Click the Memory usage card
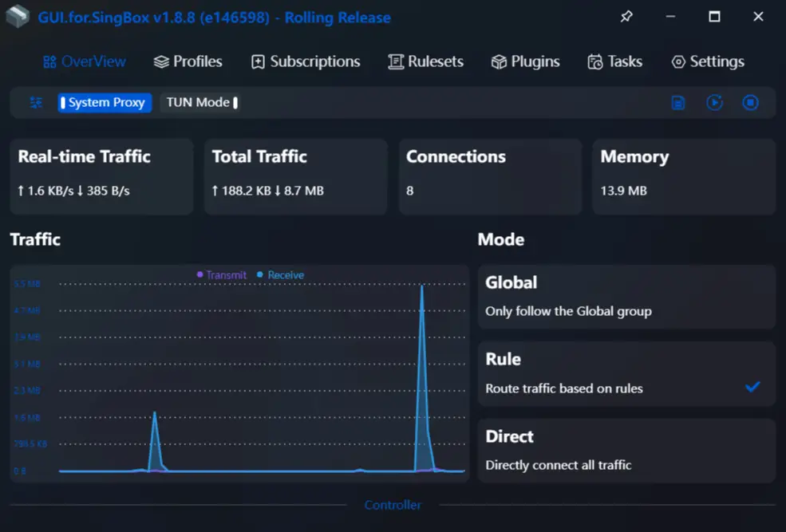The image size is (786, 532). [x=684, y=177]
